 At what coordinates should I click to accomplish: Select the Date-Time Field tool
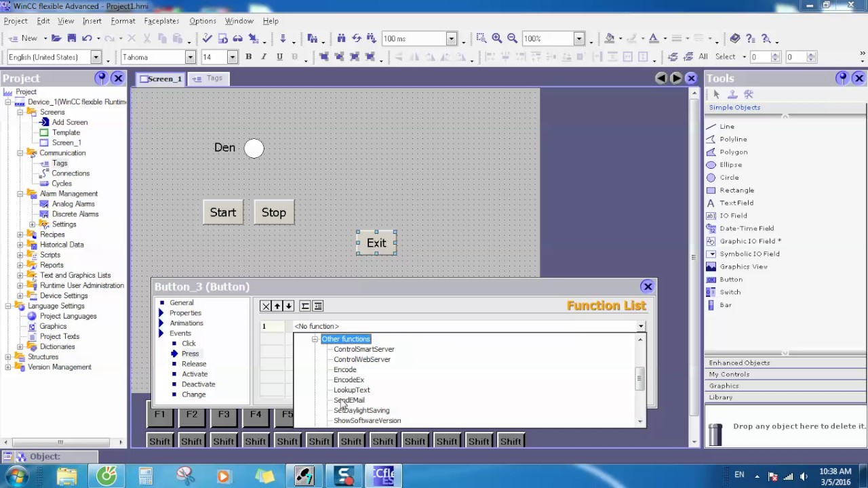[x=746, y=228]
